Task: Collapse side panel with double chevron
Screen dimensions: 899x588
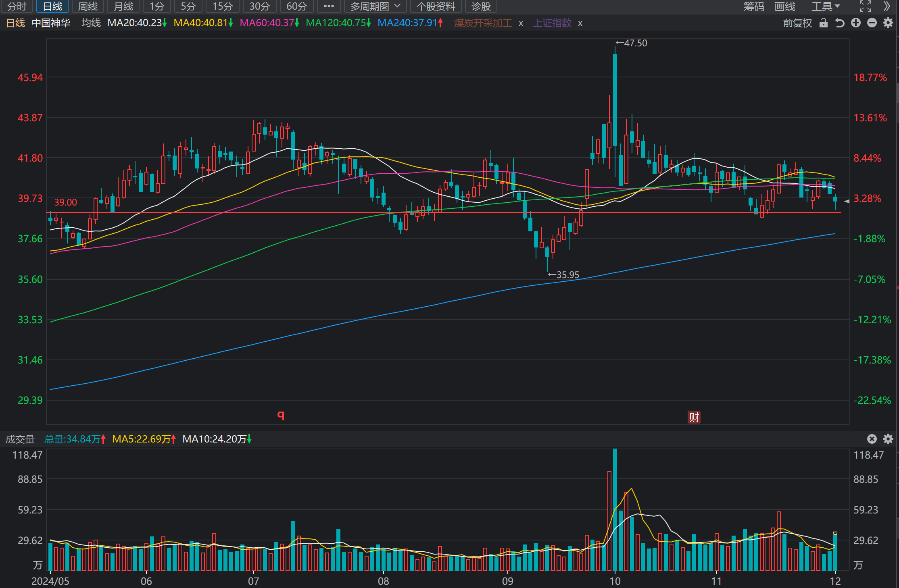Action: click(x=886, y=6)
